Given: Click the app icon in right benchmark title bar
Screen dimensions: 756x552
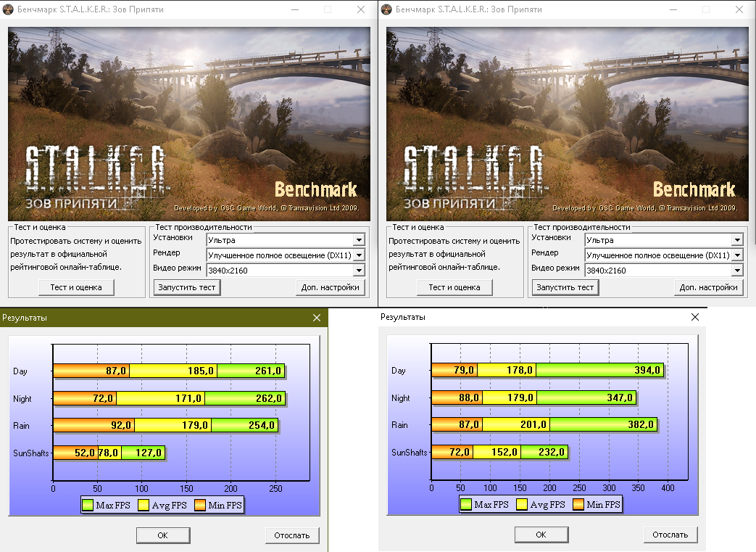Looking at the screenshot, I should click(386, 9).
